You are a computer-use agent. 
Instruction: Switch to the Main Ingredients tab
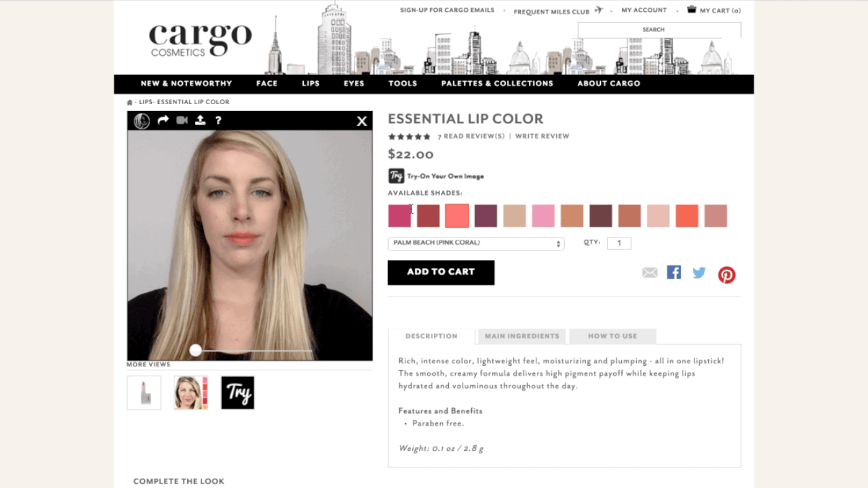[521, 336]
